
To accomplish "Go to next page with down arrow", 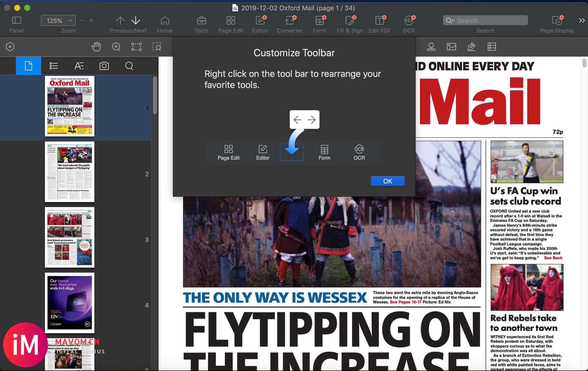I will [x=136, y=20].
